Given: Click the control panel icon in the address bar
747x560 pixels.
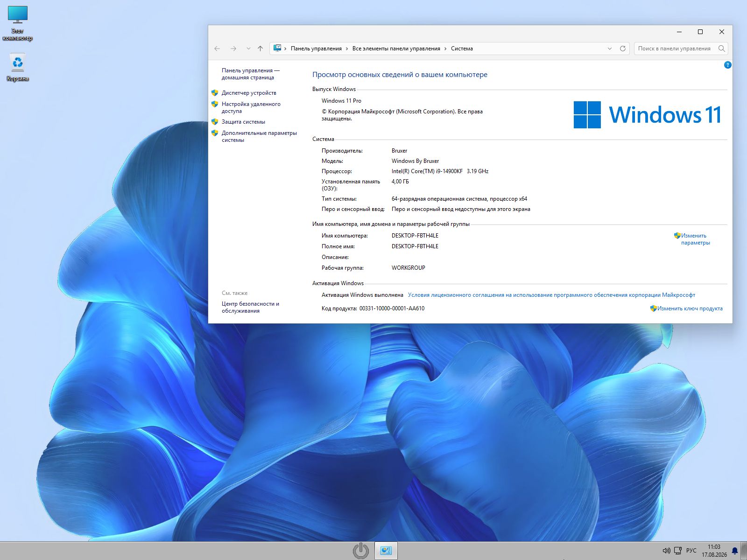Looking at the screenshot, I should tap(277, 48).
